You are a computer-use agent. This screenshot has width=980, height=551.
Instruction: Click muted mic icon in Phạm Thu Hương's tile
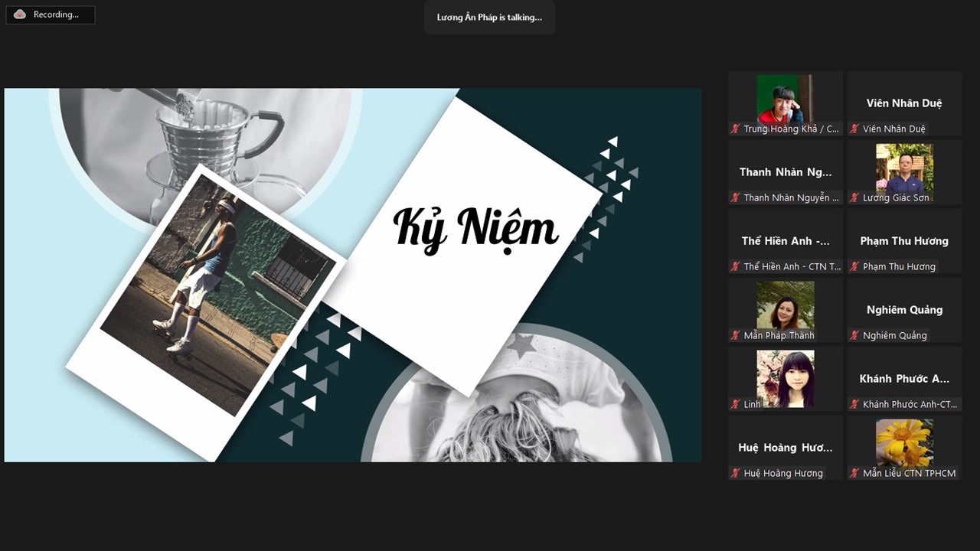854,266
